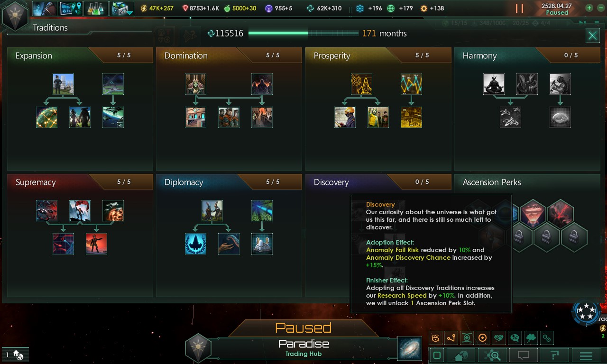
Task: Toggle the handshake diplomatic map mode
Action: [x=498, y=338]
